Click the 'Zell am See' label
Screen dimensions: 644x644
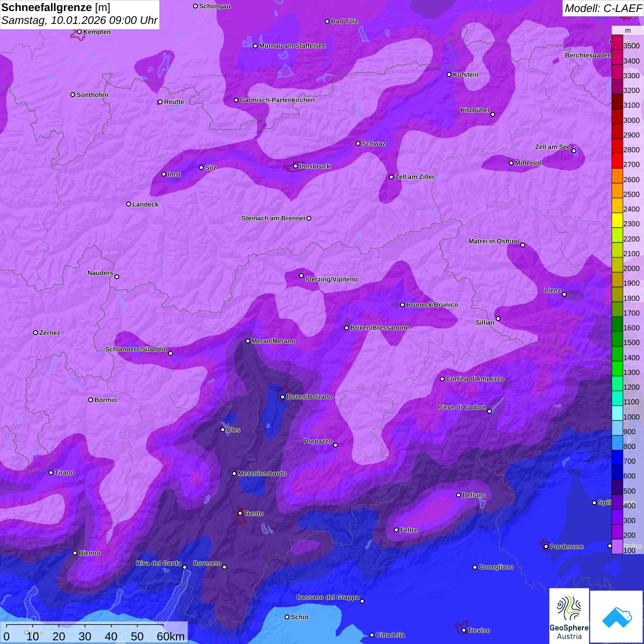coord(552,147)
